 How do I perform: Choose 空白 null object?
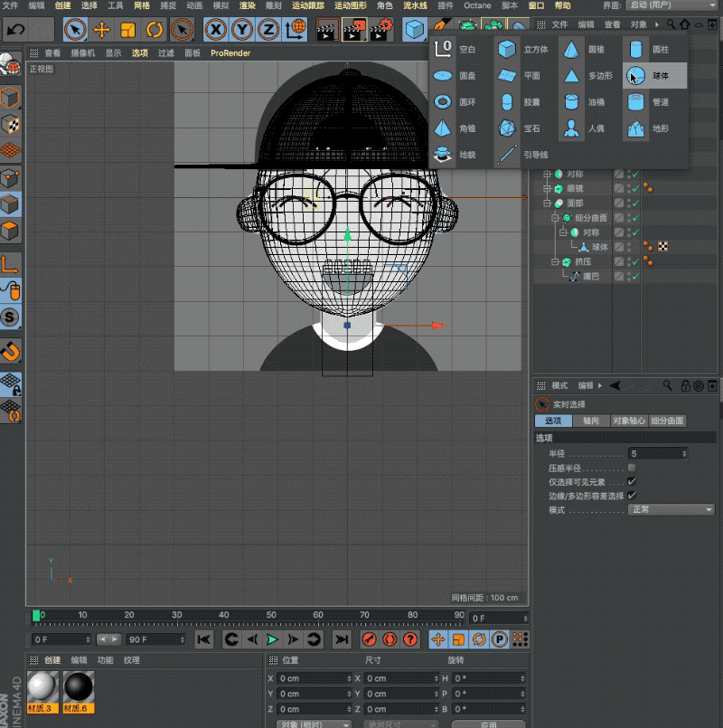pos(455,49)
